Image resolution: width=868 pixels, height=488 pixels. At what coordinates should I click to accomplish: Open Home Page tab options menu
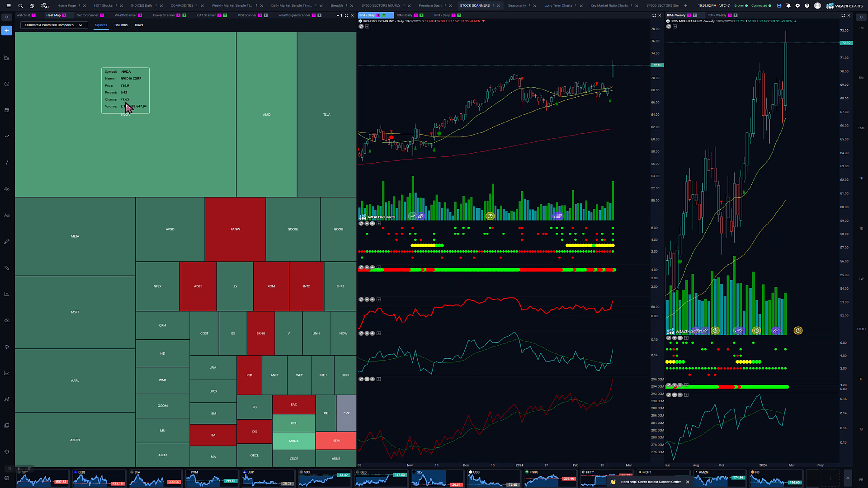tap(80, 6)
